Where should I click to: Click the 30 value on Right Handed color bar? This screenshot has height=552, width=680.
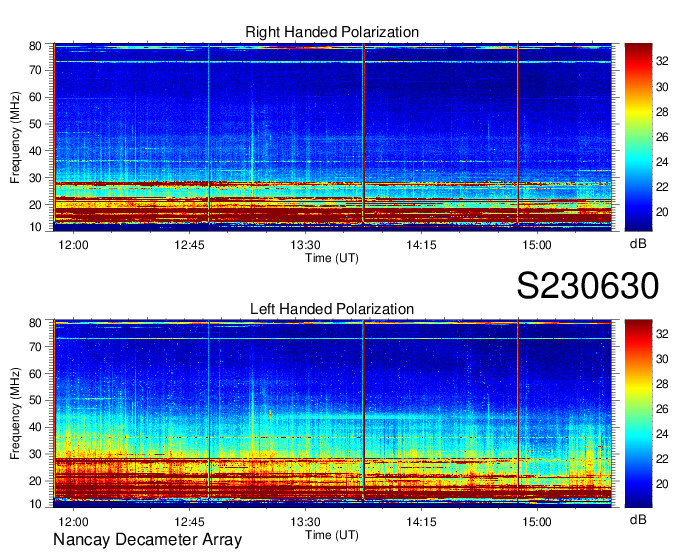click(x=662, y=87)
